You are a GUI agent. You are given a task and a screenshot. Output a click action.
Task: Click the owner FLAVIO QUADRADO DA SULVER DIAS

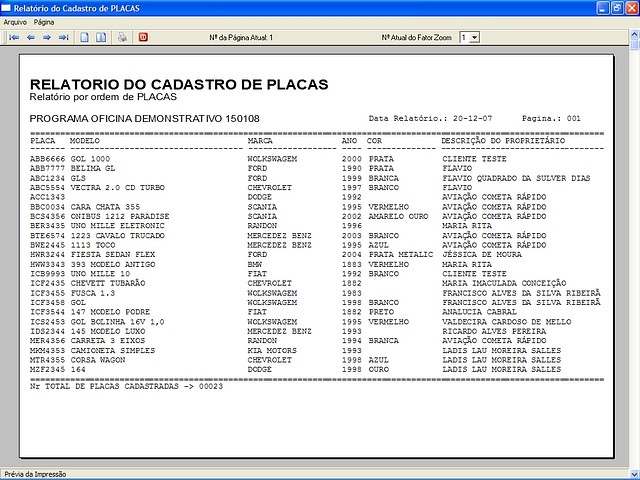[x=516, y=178]
